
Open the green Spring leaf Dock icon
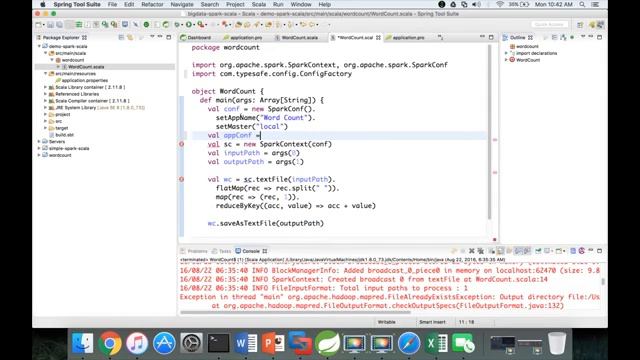pyautogui.click(x=327, y=343)
